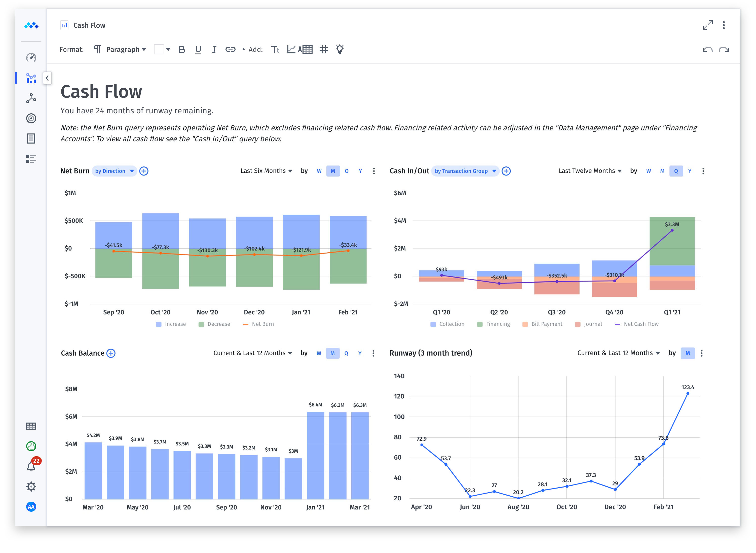Click the undo arrow icon

tap(707, 50)
